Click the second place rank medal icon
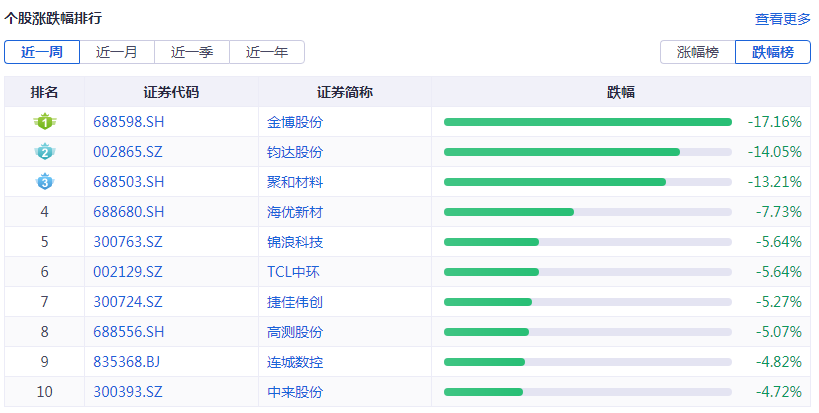This screenshot has width=819, height=413. pyautogui.click(x=44, y=152)
